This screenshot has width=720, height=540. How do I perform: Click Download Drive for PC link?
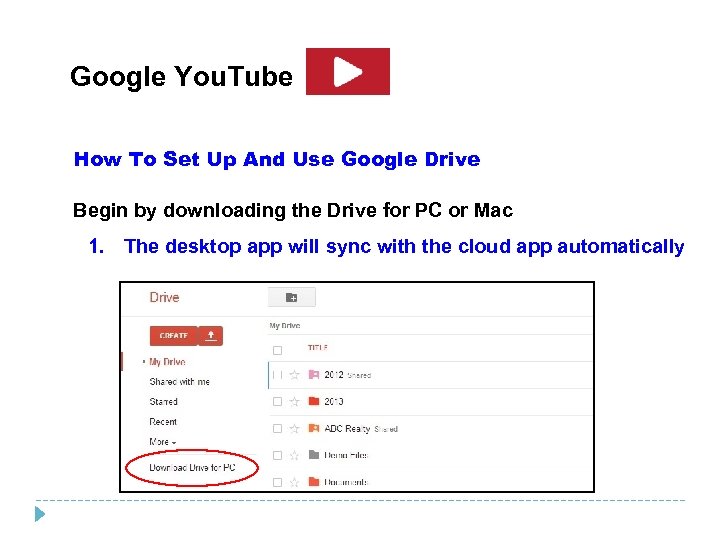192,467
